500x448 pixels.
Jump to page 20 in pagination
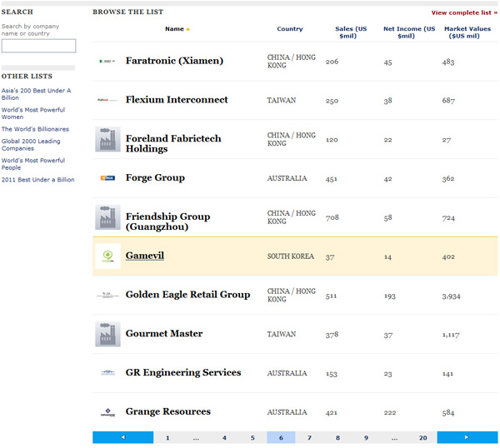(x=422, y=437)
